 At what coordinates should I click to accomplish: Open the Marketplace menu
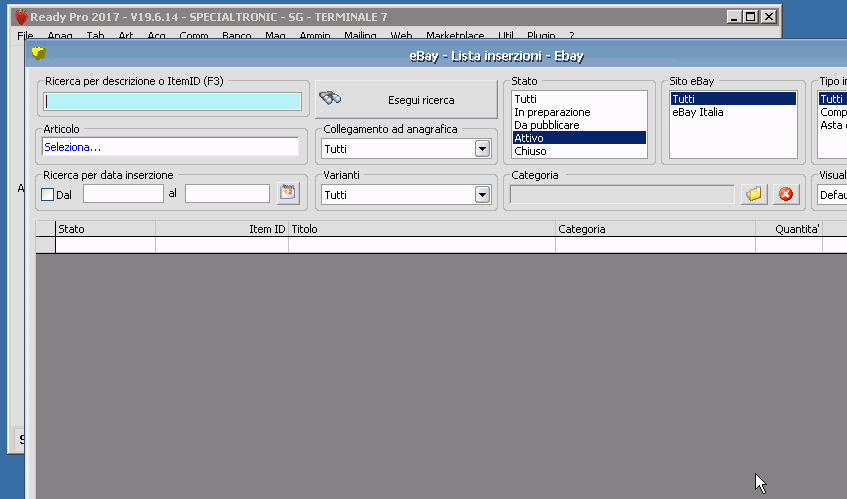(x=455, y=36)
